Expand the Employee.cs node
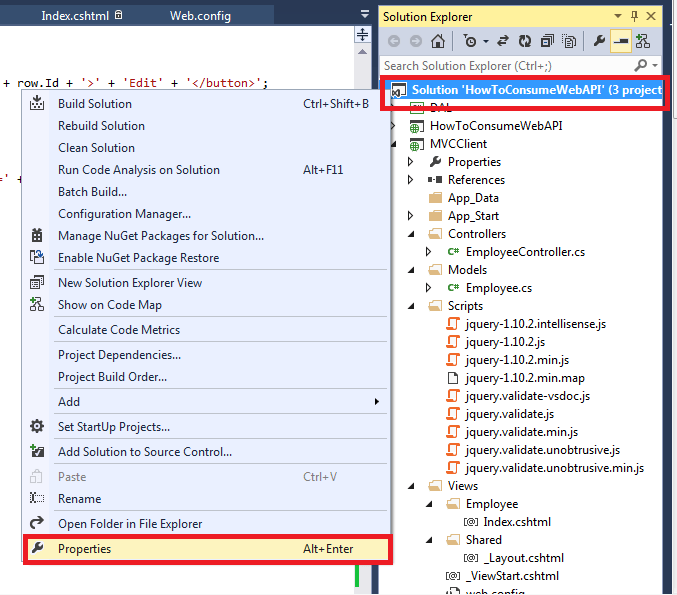The height and width of the screenshot is (595, 677). [428, 288]
